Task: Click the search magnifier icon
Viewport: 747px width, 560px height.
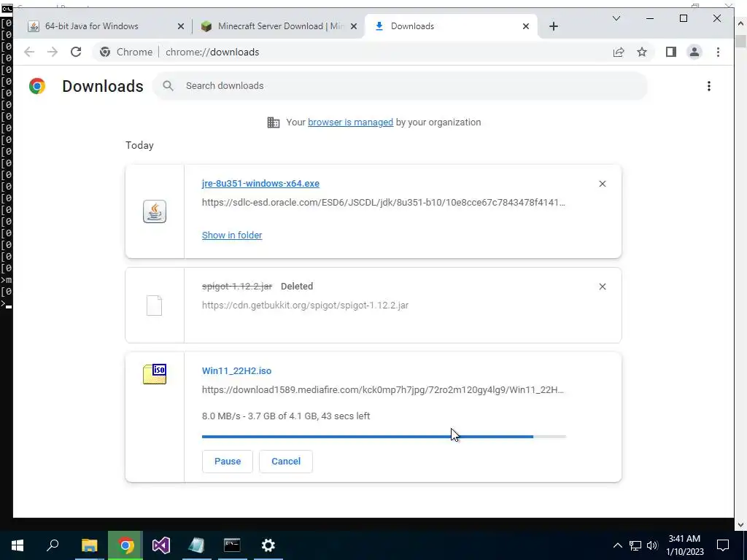Action: click(x=168, y=86)
